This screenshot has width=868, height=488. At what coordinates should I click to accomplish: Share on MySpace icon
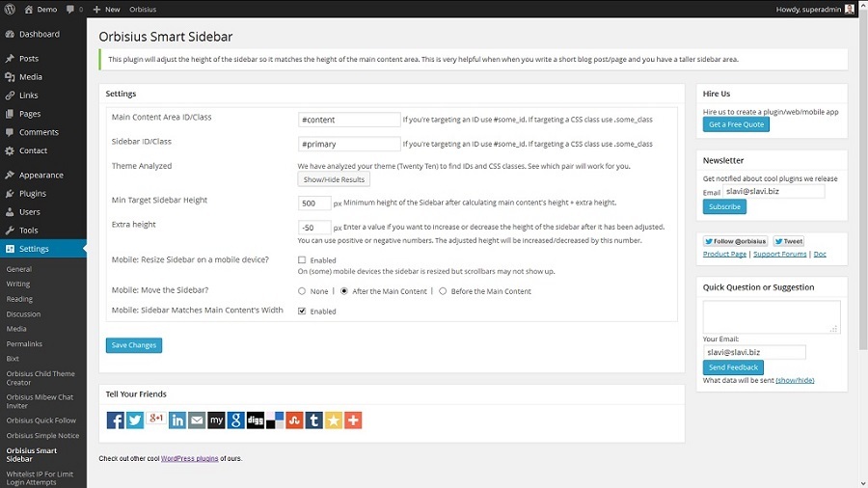216,420
